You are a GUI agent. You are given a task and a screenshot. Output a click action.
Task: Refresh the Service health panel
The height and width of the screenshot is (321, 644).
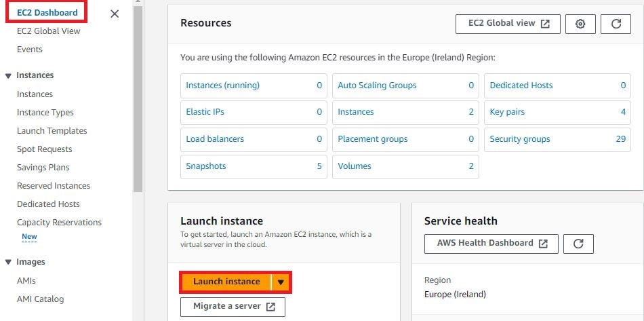point(578,244)
